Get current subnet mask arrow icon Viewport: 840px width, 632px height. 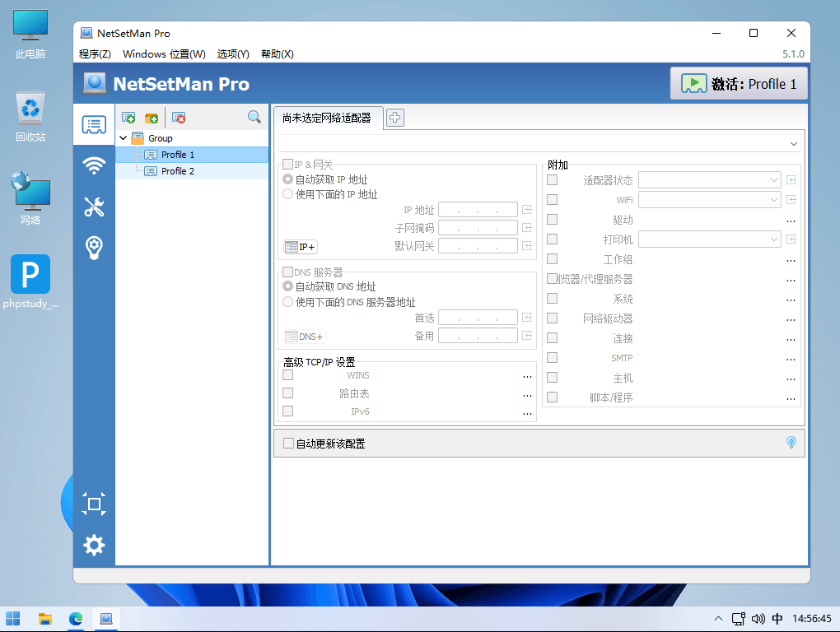pyautogui.click(x=527, y=228)
